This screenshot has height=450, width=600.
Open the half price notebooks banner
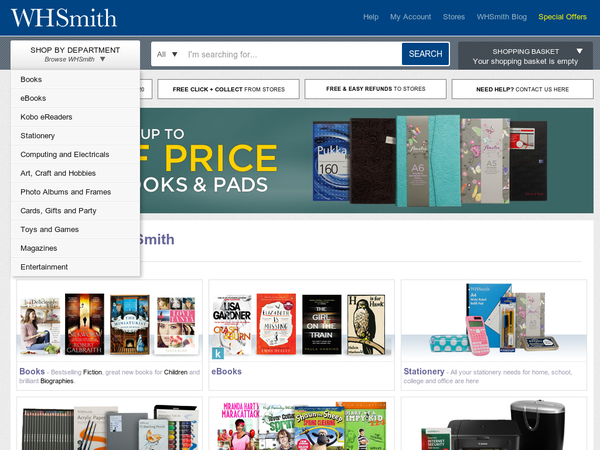point(367,161)
